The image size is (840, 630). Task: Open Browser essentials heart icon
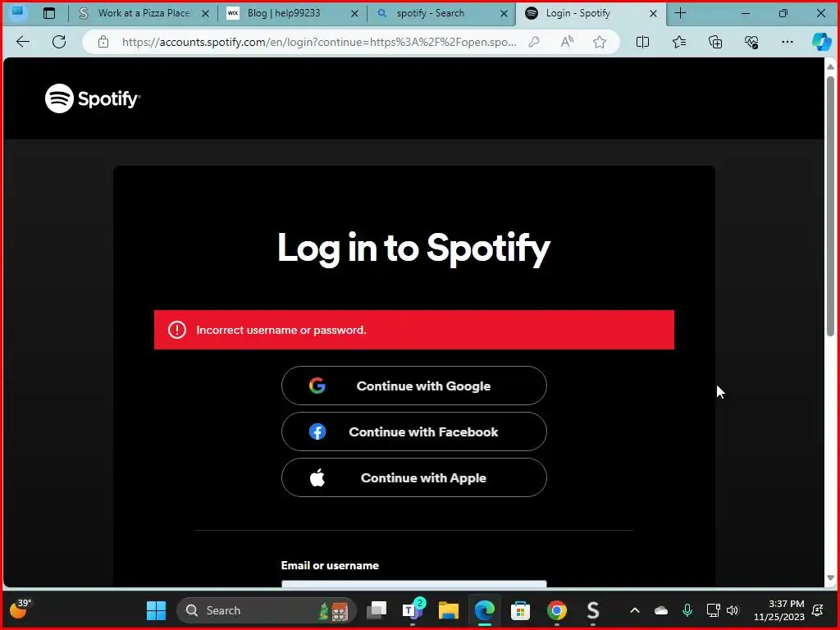click(751, 42)
